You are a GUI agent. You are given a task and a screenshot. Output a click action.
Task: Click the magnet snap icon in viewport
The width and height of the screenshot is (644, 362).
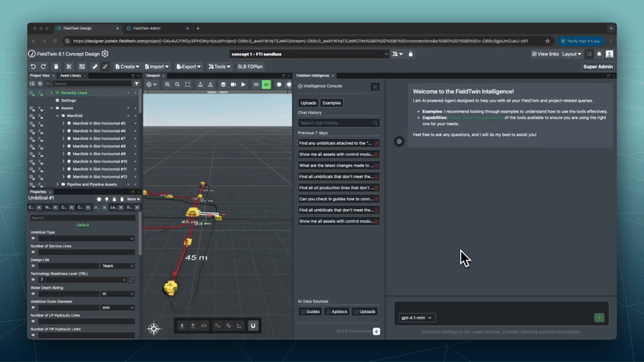[x=253, y=326]
